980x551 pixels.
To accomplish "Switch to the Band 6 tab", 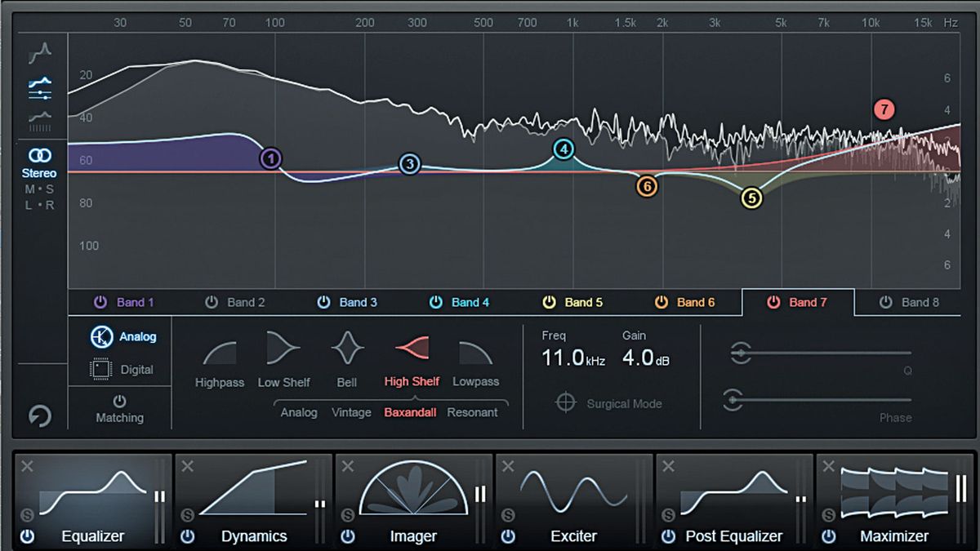I will pos(684,302).
